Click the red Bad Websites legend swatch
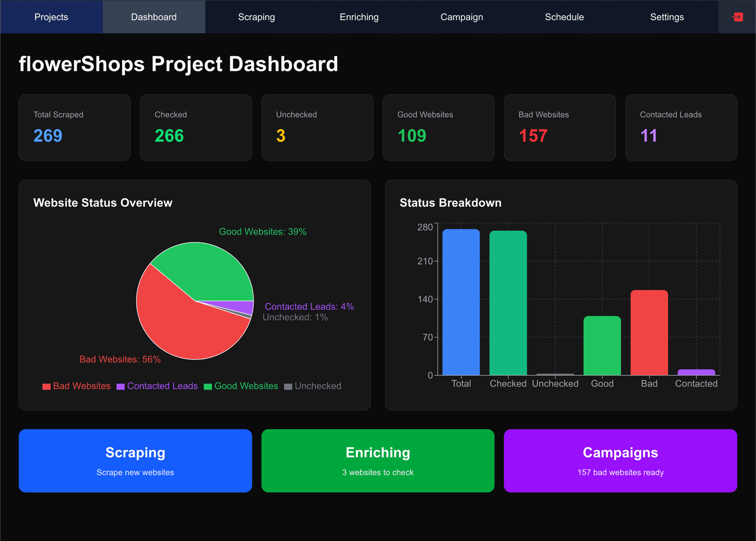This screenshot has height=541, width=756. (x=46, y=387)
